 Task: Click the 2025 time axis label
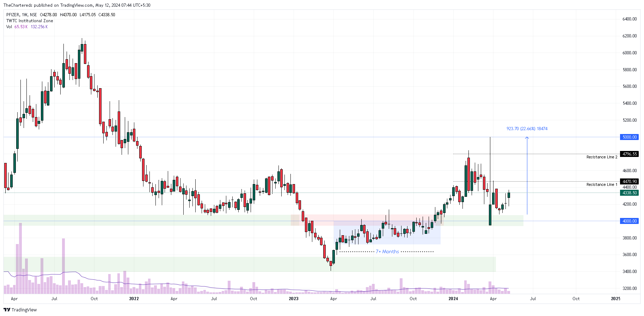click(x=615, y=299)
